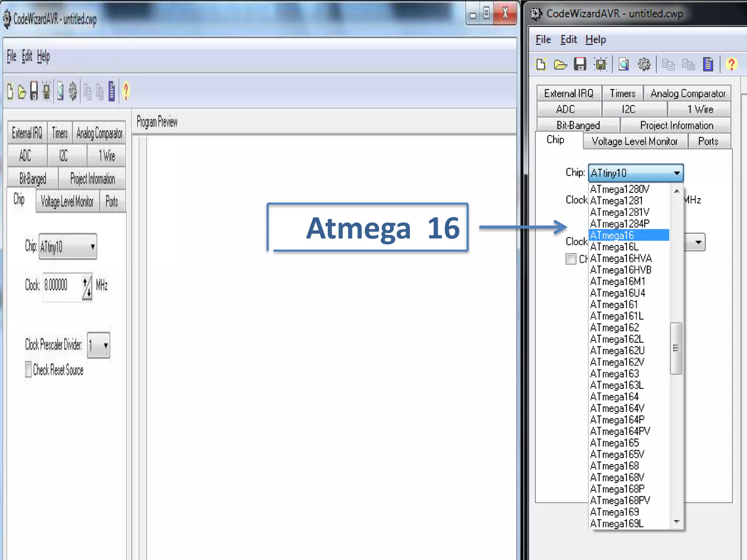Click the Open folder icon in right toolbar
The image size is (747, 560).
(560, 65)
